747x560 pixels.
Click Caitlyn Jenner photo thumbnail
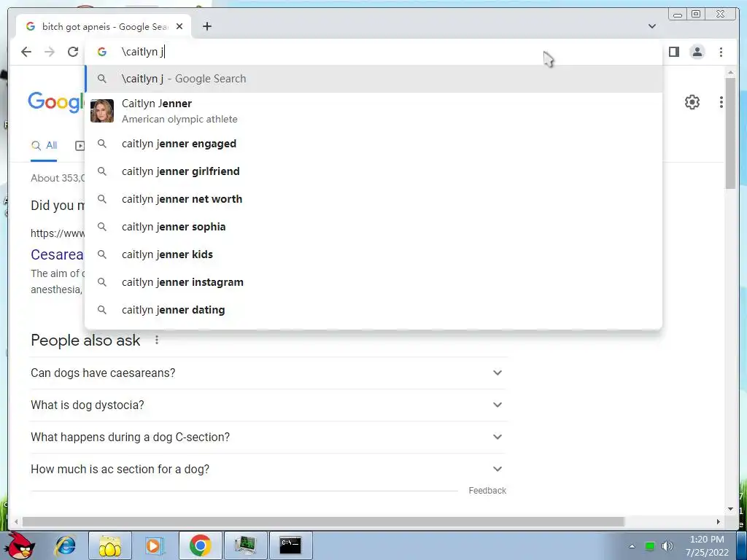(x=102, y=111)
